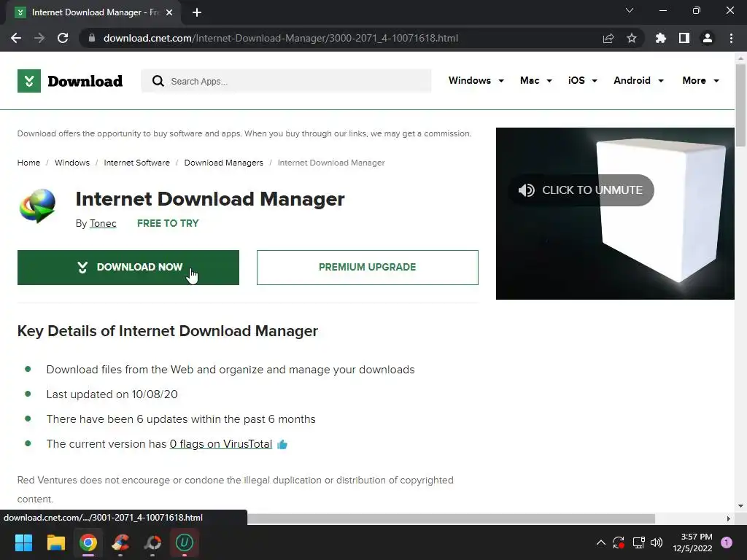Click the PREMIUM UPGRADE button
The image size is (747, 560).
click(368, 268)
